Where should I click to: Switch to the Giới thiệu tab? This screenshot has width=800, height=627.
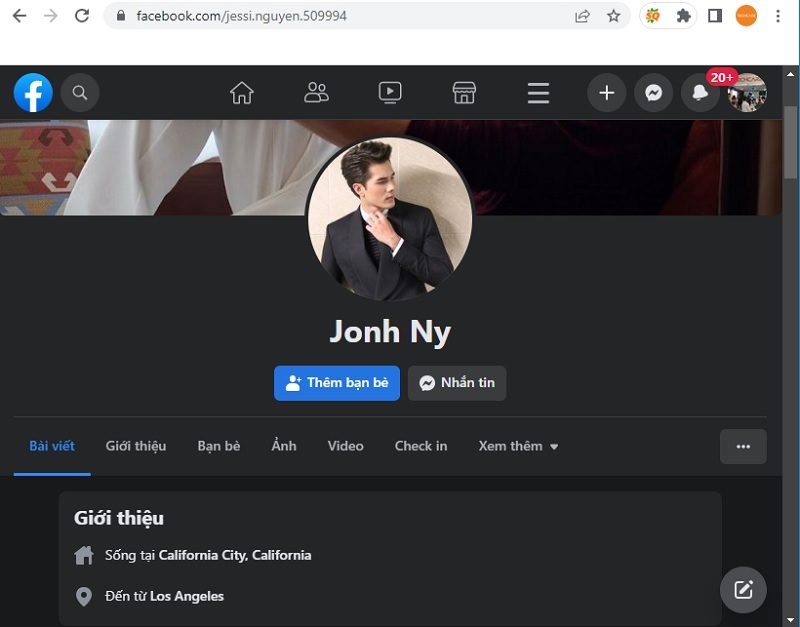point(136,446)
